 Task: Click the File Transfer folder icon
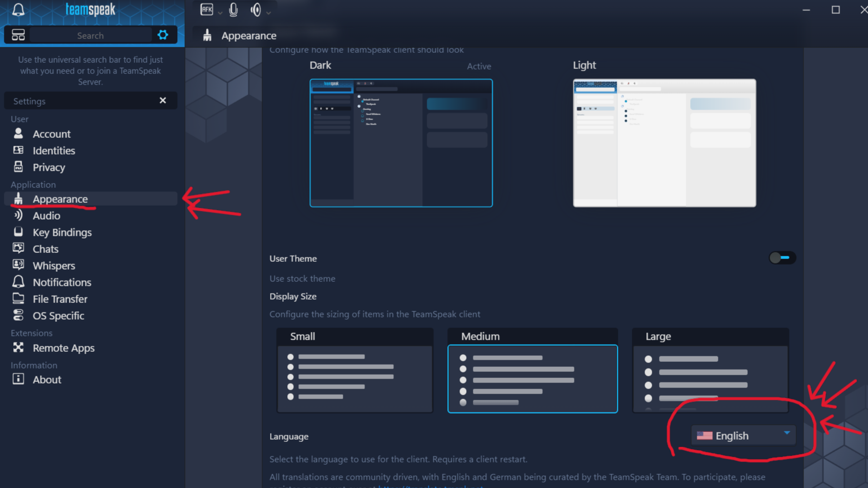[18, 298]
